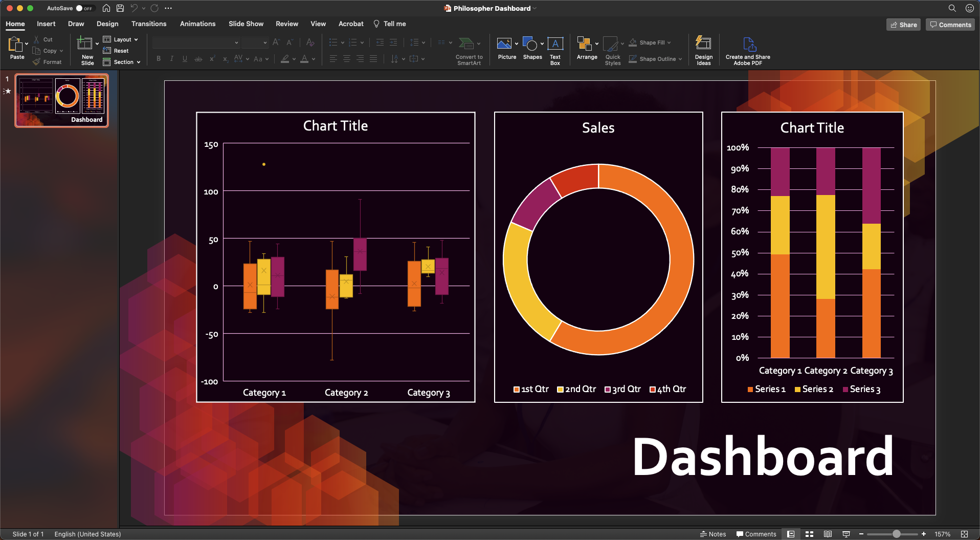Click Create and Share Adobe PDF
This screenshot has width=980, height=540.
point(747,50)
